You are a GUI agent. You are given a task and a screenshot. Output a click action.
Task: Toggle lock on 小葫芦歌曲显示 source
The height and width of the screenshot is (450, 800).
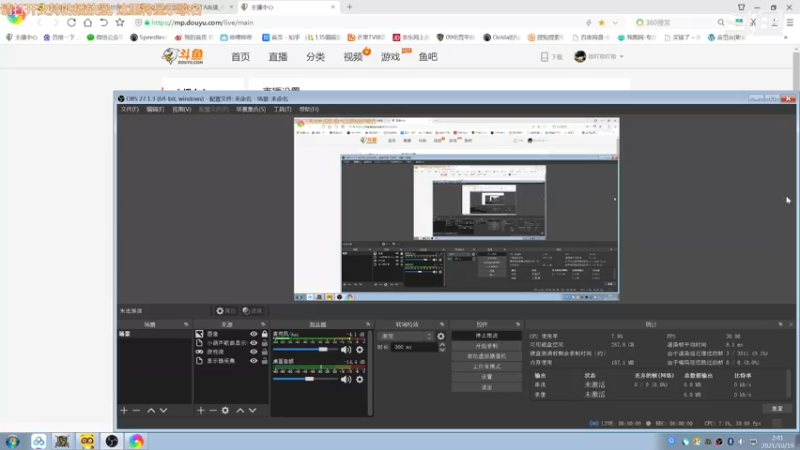(264, 343)
